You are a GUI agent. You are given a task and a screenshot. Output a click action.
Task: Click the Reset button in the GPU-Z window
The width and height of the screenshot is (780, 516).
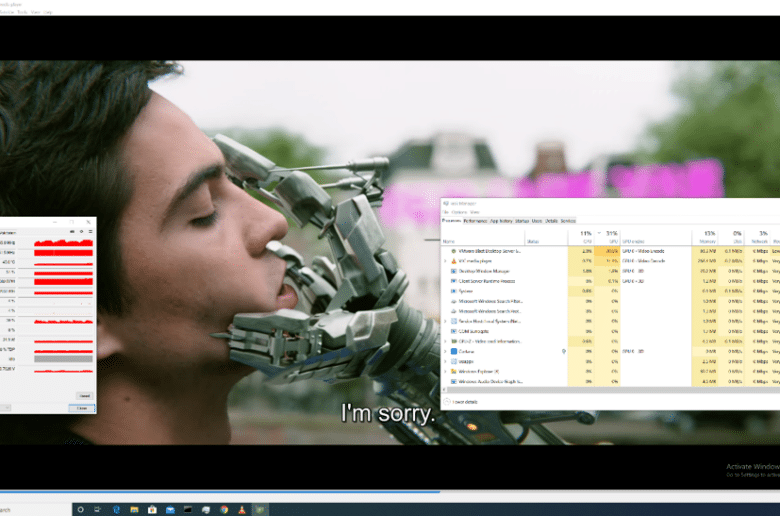click(85, 396)
